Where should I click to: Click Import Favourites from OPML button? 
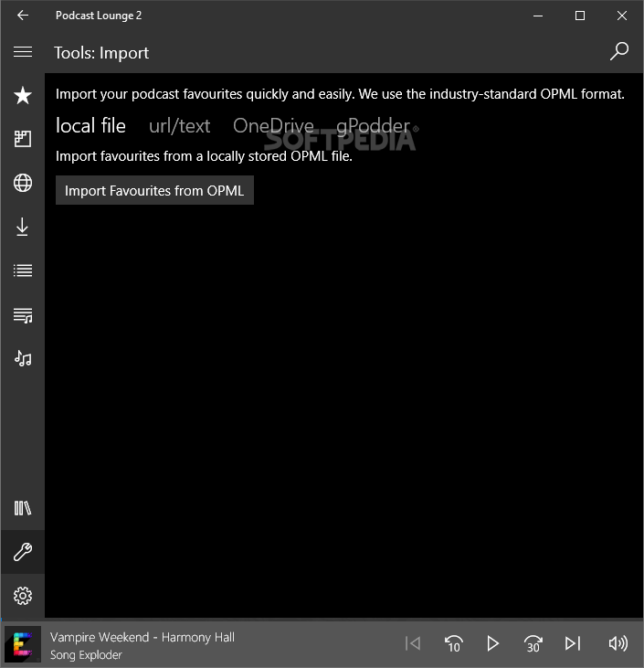[154, 190]
